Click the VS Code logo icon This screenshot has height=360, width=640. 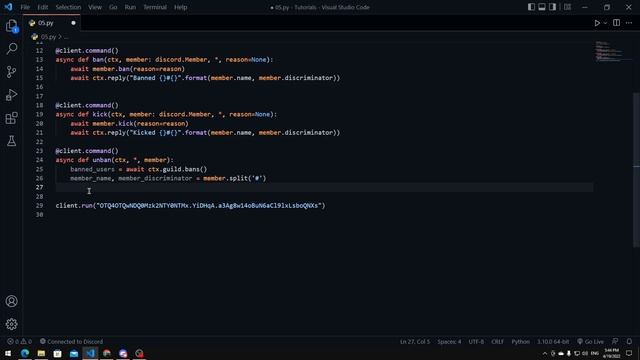8,7
